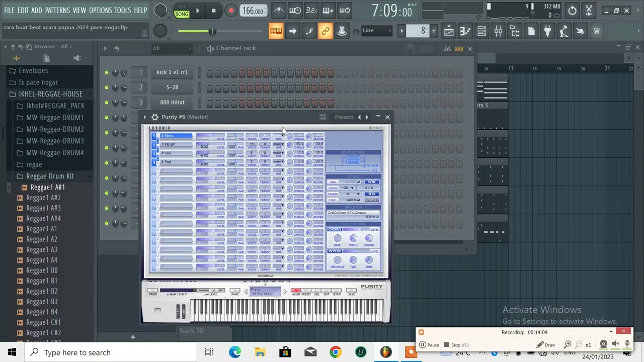The image size is (644, 362).
Task: Open FM EP layer main OUT dropdown
Action: tap(278, 144)
